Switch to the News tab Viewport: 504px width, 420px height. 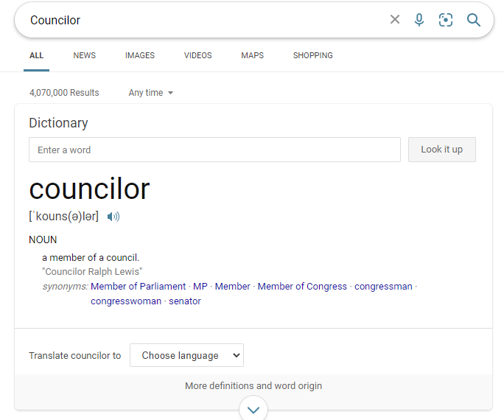tap(84, 55)
